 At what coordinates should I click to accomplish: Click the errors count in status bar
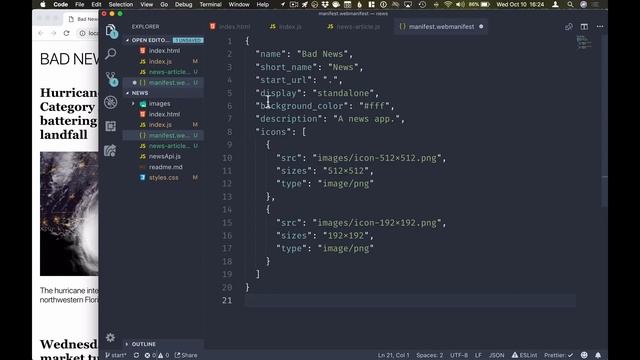[x=151, y=355]
